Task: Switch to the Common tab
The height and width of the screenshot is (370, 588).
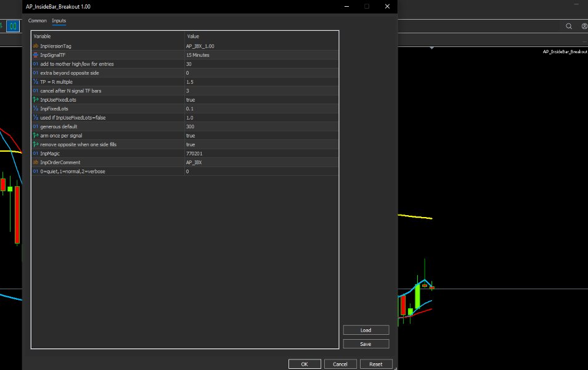Action: (37, 20)
